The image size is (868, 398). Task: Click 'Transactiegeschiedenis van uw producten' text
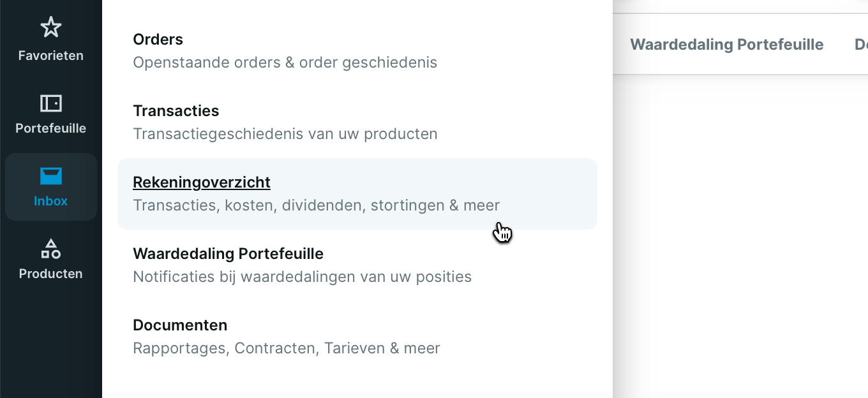(x=285, y=134)
